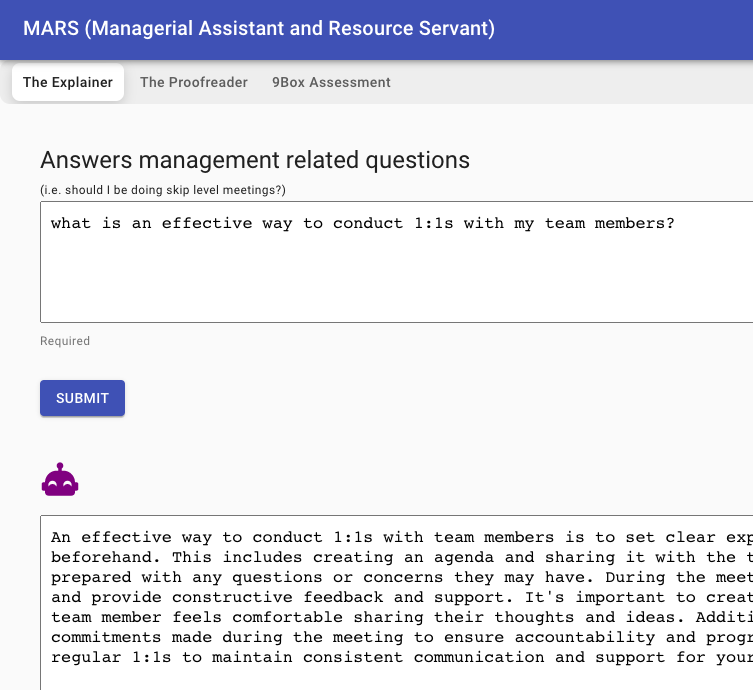Click the "Required" helper text
The image size is (753, 690).
pos(65,341)
